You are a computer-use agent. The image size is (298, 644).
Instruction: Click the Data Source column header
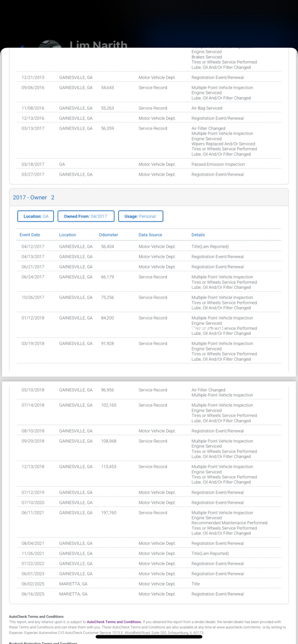pyautogui.click(x=150, y=235)
